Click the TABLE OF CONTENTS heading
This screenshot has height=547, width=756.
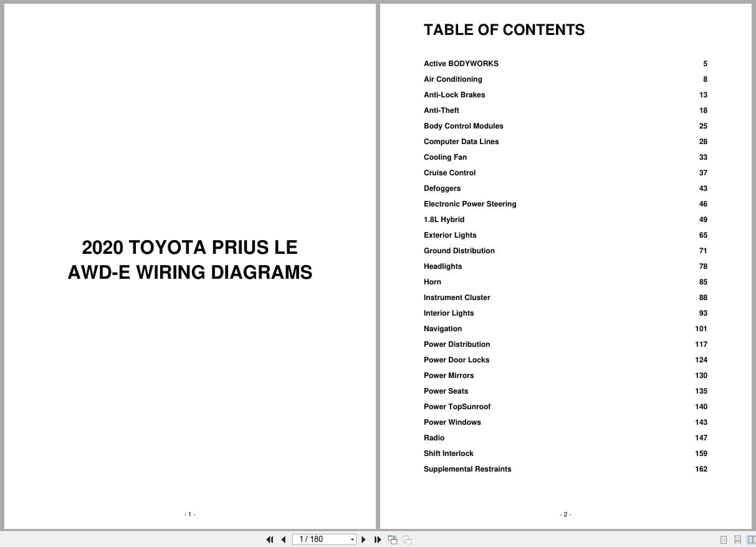pos(504,30)
